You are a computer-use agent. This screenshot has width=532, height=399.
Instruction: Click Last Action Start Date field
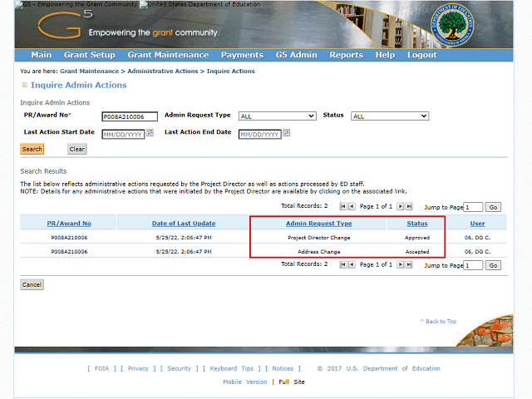123,135
